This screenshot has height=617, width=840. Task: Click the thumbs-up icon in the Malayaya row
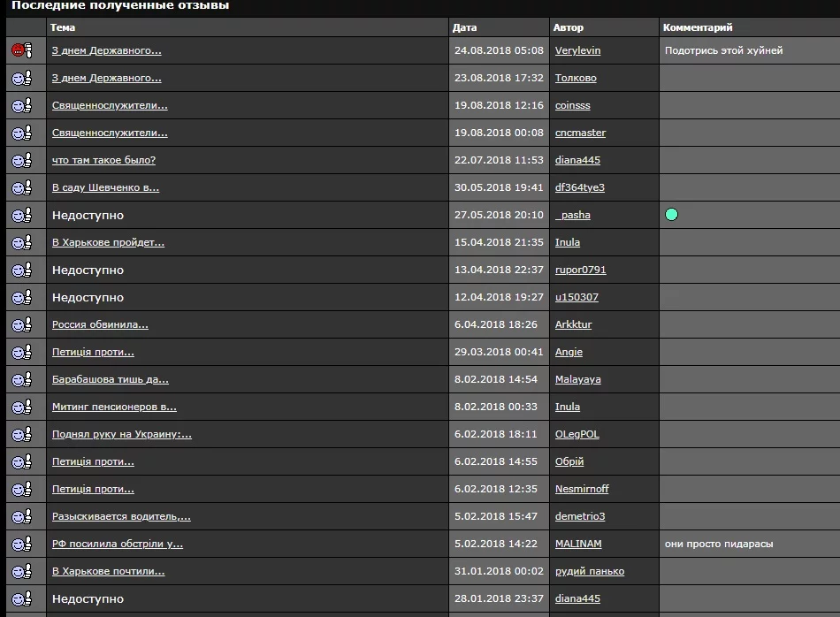tap(21, 379)
